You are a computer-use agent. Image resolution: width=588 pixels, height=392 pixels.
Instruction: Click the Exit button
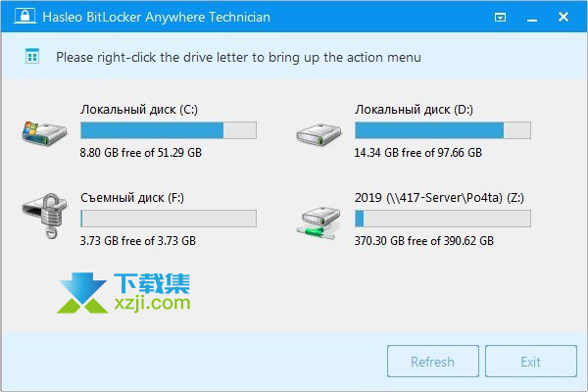530,362
